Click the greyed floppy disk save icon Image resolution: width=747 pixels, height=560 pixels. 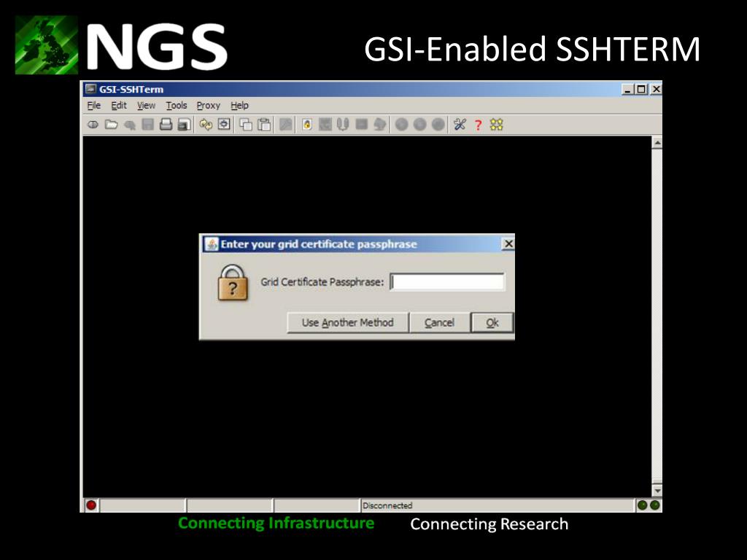click(x=147, y=125)
